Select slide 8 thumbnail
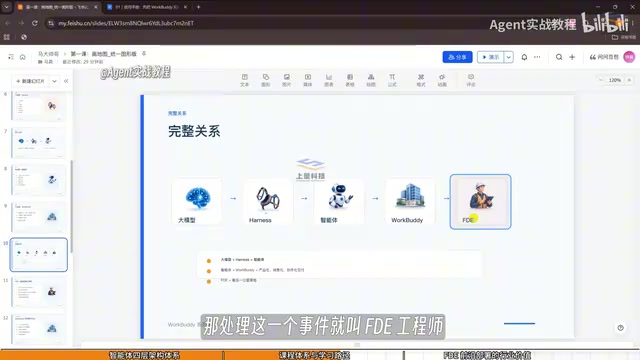 point(38,180)
